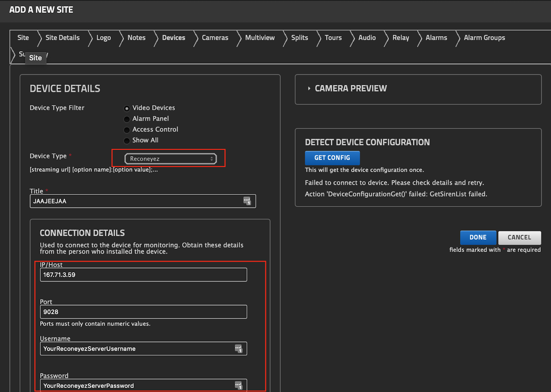Select the Alarm Panel radio button
551x392 pixels.
[x=127, y=119]
